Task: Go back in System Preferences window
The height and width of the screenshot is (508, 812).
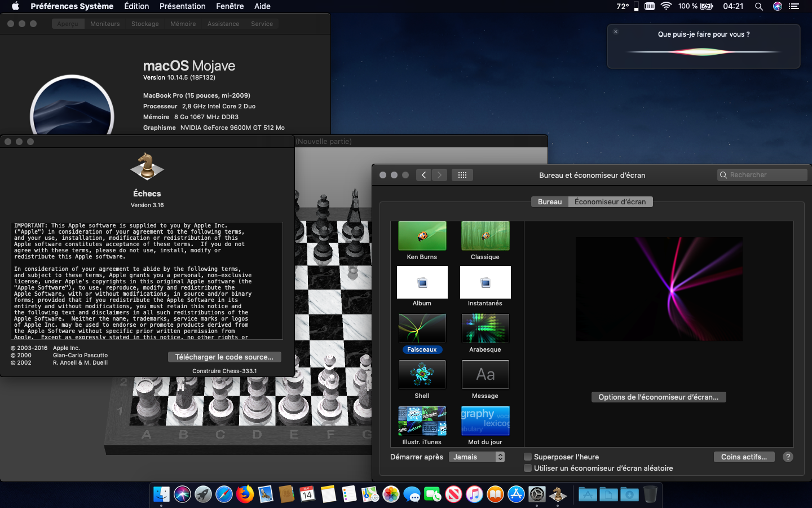Action: click(x=424, y=175)
